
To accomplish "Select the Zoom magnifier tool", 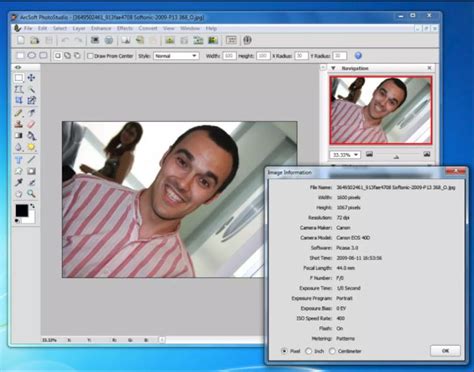I will coord(31,194).
